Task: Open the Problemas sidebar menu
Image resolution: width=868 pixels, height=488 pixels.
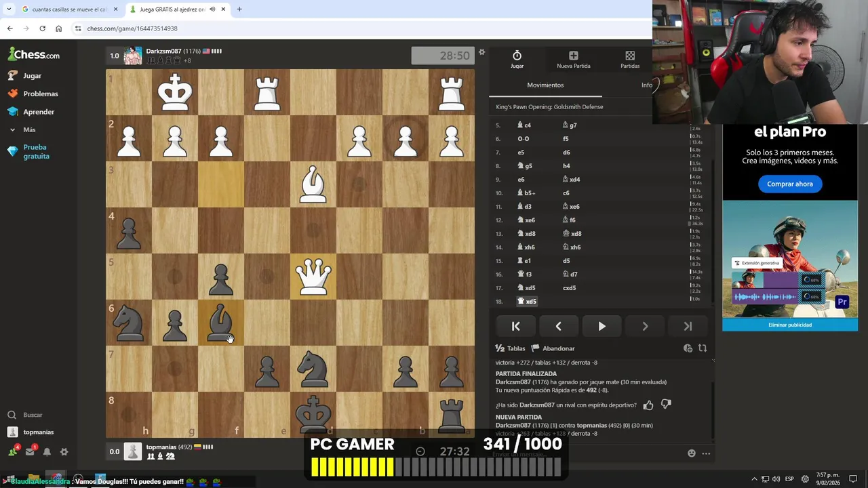Action: 33,94
